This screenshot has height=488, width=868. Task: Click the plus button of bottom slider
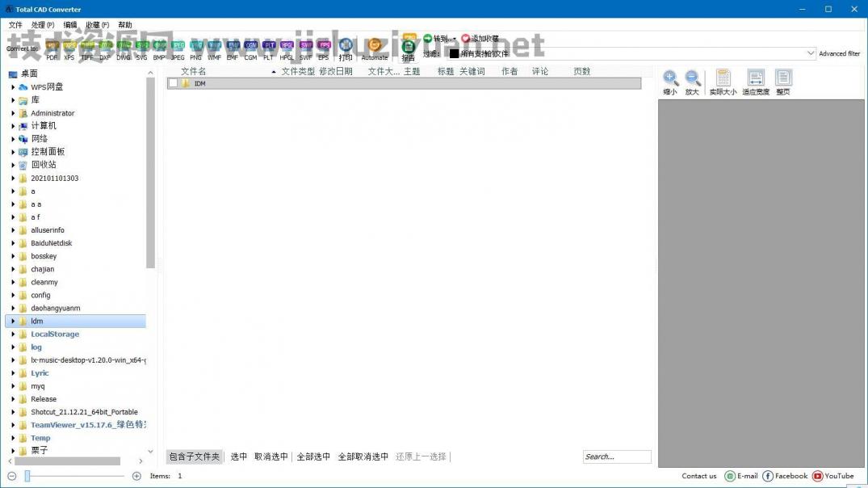[x=136, y=476]
